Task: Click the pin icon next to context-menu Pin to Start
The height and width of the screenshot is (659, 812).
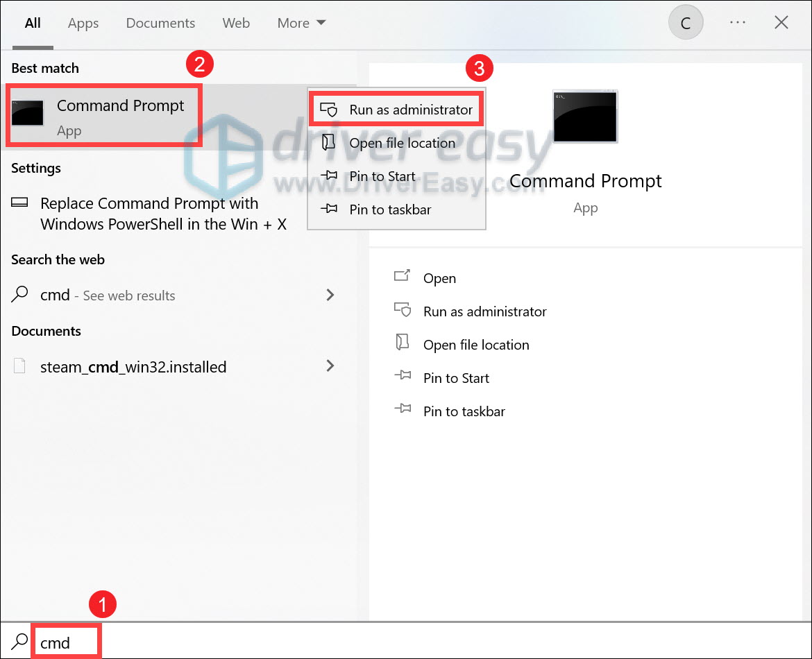Action: click(x=329, y=176)
